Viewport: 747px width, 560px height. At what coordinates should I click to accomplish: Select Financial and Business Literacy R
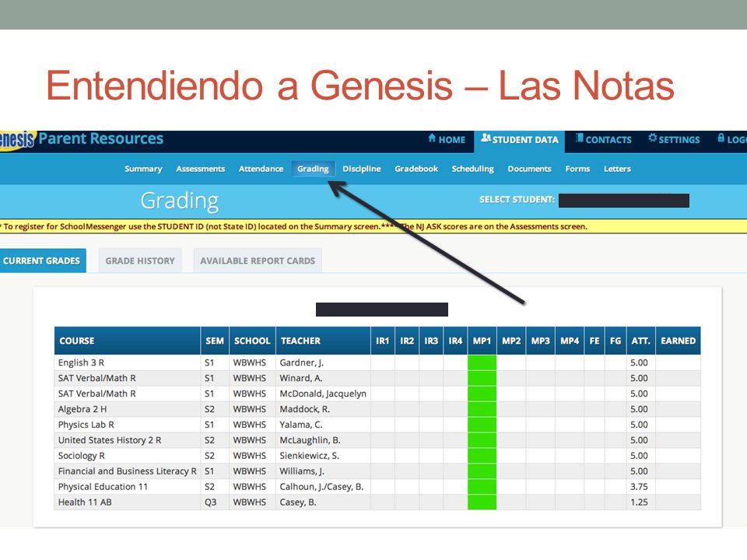coord(127,471)
